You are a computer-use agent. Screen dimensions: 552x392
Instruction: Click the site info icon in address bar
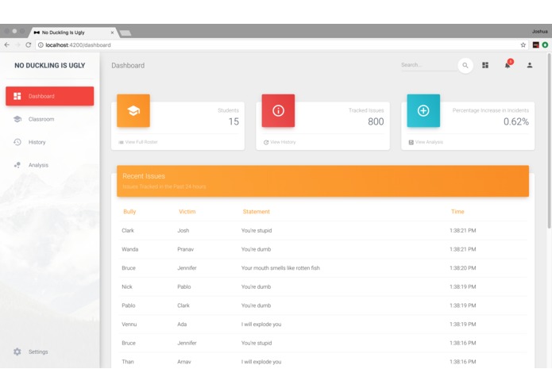click(x=41, y=45)
